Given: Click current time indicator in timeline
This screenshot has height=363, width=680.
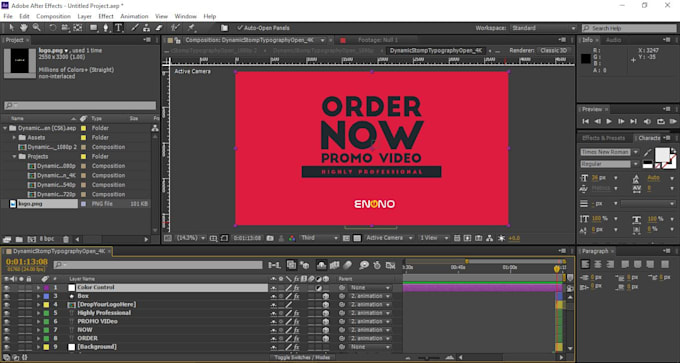Looking at the screenshot, I should [557, 269].
